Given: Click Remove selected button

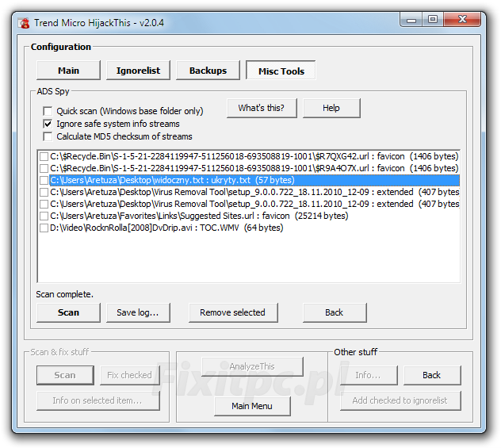Looking at the screenshot, I should pyautogui.click(x=233, y=312).
